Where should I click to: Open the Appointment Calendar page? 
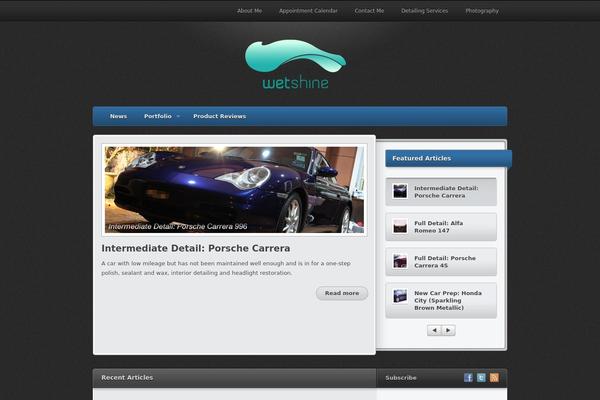coord(308,11)
